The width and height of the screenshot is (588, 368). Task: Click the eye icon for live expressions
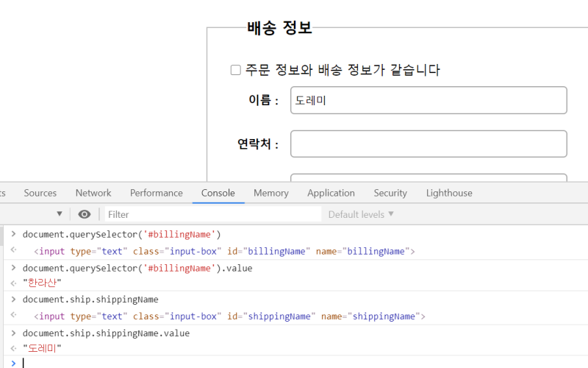point(85,214)
